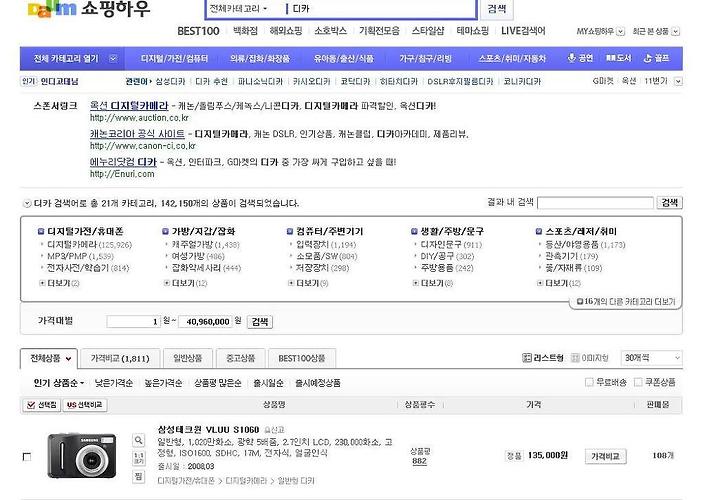Click the magnifier icon beside Samsung VLUU S1060
The height and width of the screenshot is (500, 720).
click(x=138, y=440)
